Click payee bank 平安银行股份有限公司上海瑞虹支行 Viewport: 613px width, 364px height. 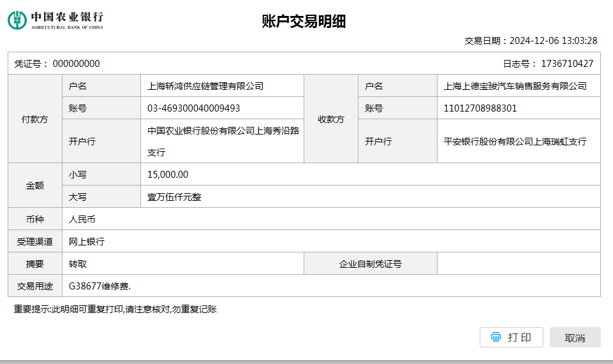tap(515, 142)
